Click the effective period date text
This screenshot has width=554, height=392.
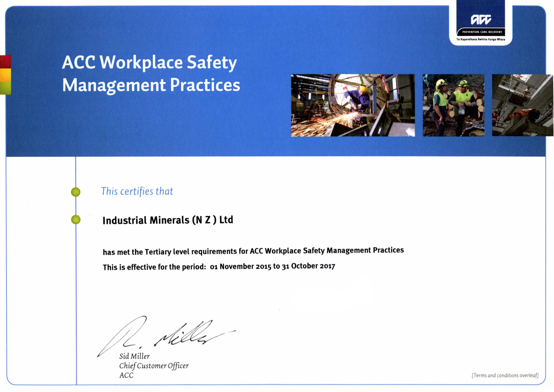click(272, 266)
